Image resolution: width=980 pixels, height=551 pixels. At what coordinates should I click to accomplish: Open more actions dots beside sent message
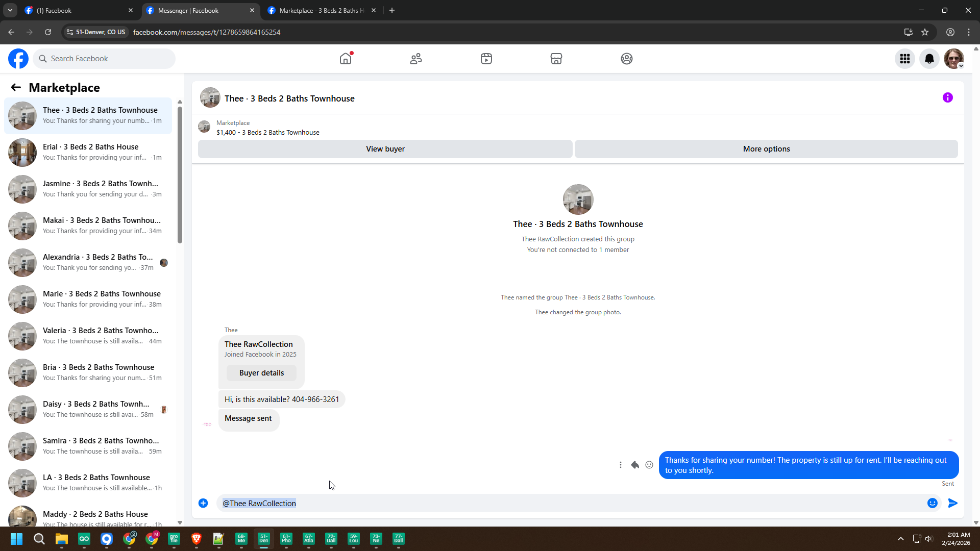[621, 465]
